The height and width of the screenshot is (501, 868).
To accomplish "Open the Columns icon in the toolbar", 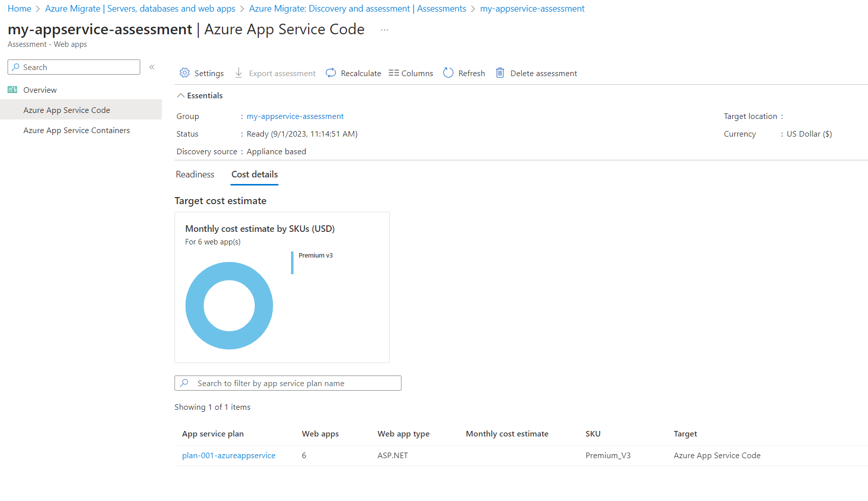I will click(394, 73).
